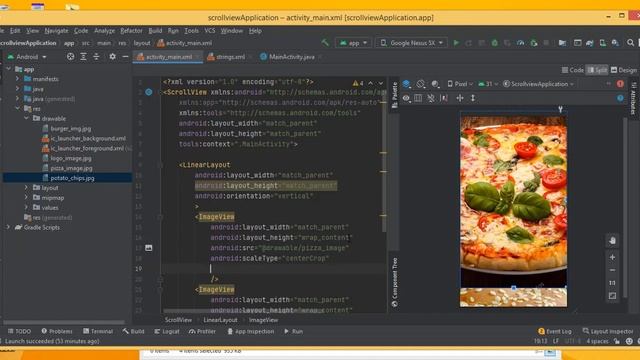640x360 pixels.
Task: Open the App Inspection tool window
Action: click(251, 331)
